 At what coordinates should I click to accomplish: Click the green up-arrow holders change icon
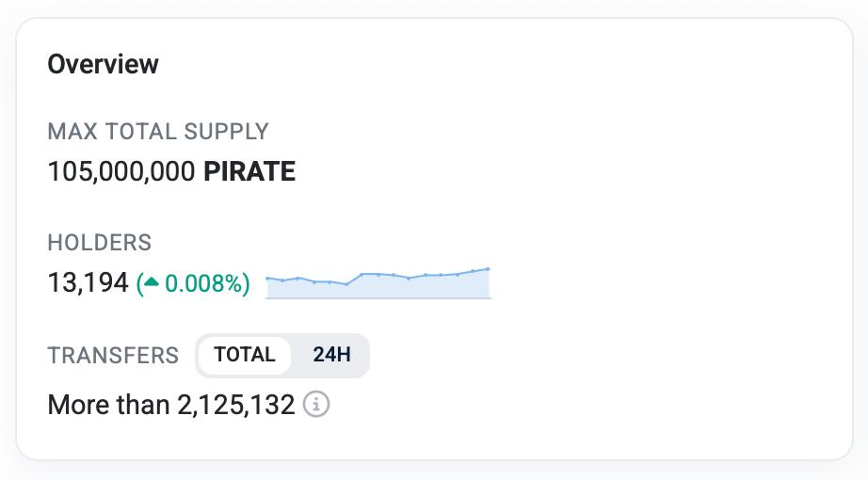click(152, 282)
